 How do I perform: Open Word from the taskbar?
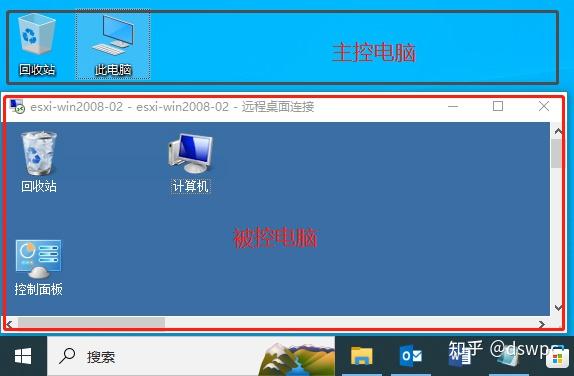[460, 356]
